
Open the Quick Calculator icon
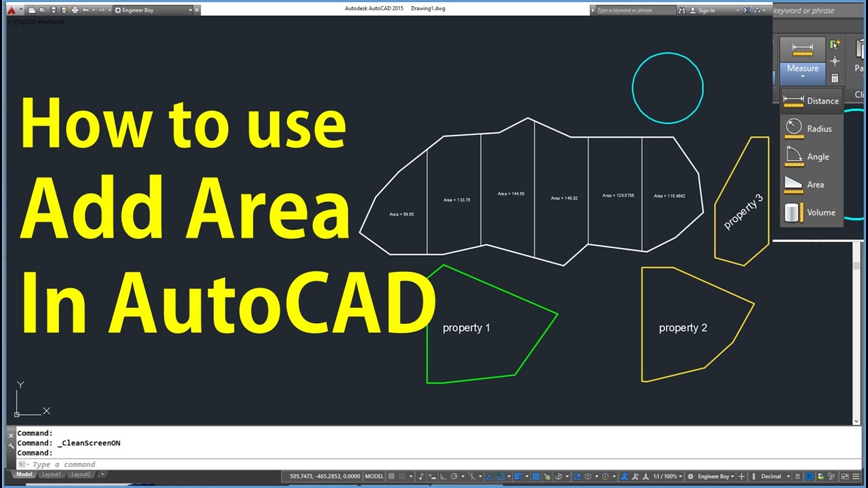pyautogui.click(x=835, y=78)
